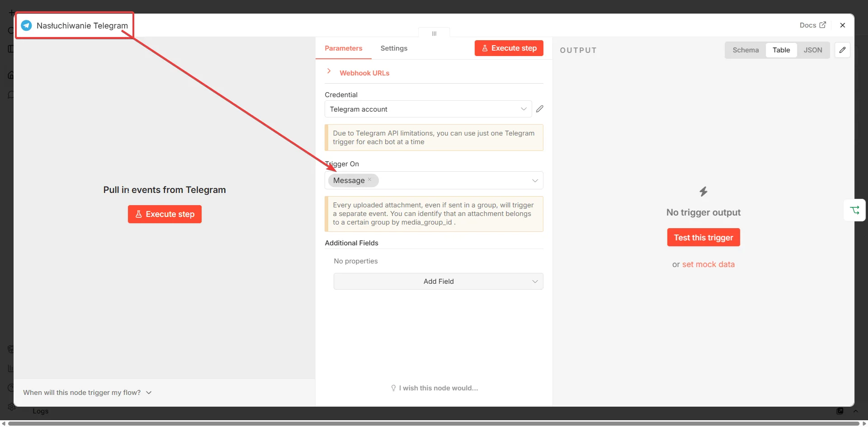
Task: Click the set mock data link
Action: (708, 264)
